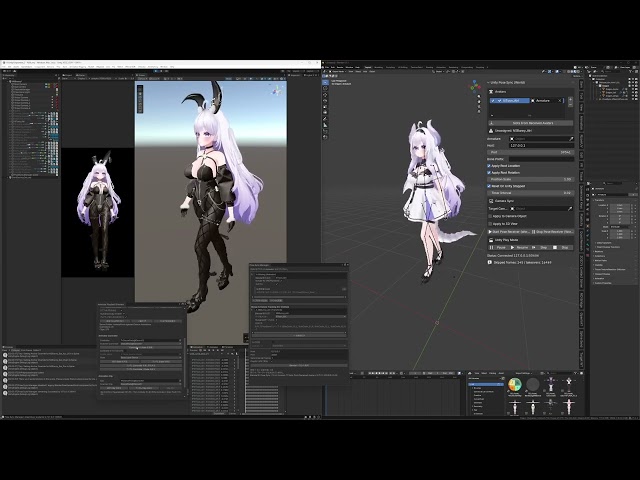Screen dimensions: 640x480
Task: Pick armature with the Armature field eyedropper
Action: click(571, 139)
